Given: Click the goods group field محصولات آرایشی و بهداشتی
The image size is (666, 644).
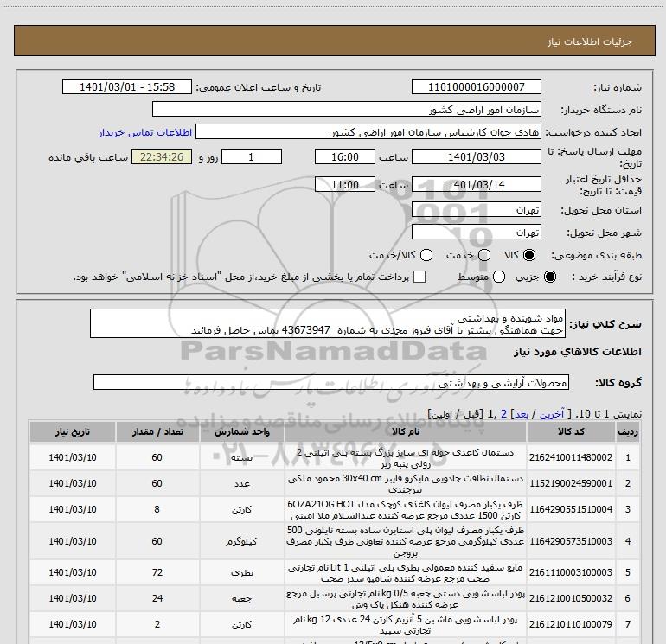Looking at the screenshot, I should point(331,382).
